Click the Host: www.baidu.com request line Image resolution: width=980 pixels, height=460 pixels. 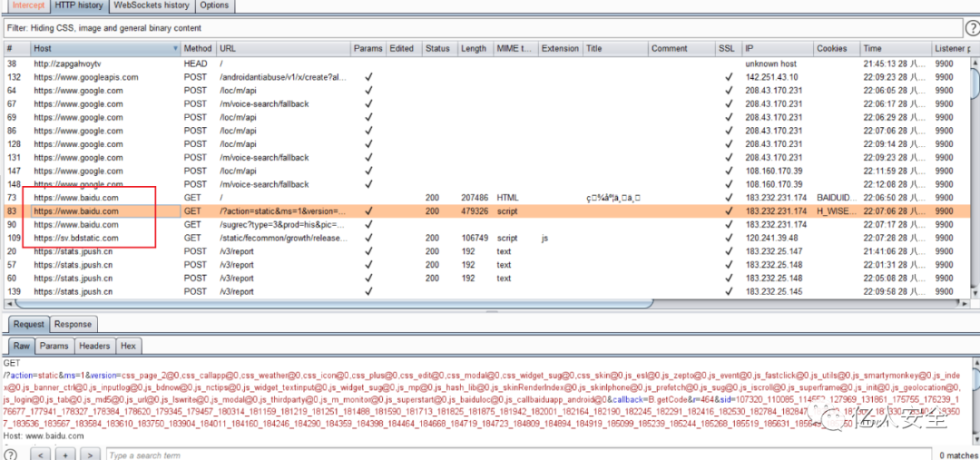point(44,435)
